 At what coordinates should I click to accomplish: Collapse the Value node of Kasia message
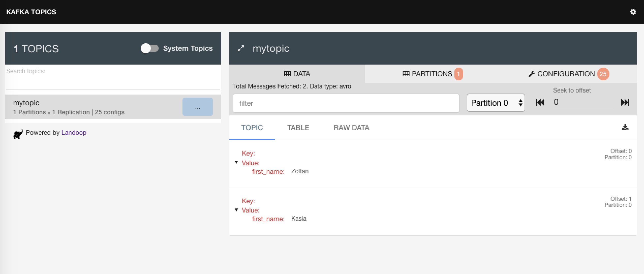[236, 210]
